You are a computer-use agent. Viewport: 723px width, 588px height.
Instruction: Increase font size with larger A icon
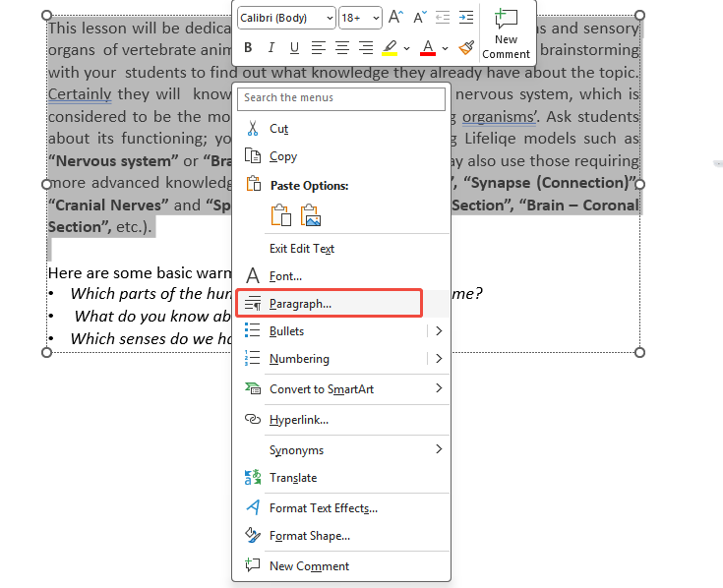click(395, 18)
